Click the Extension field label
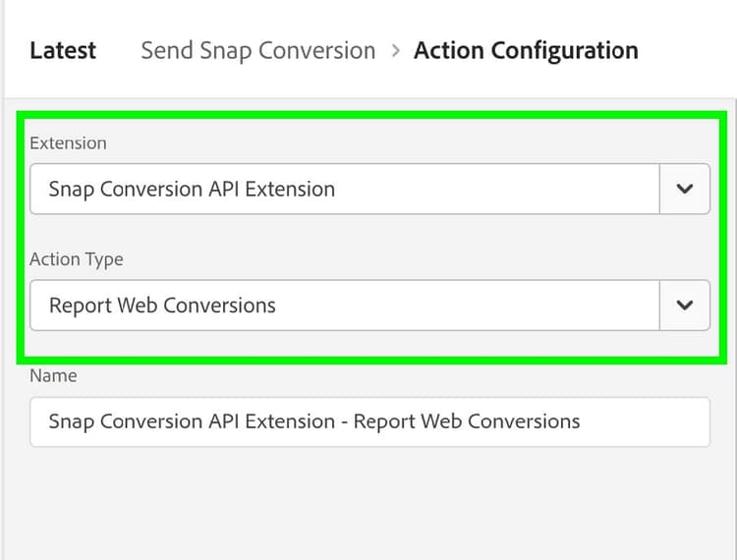 [68, 143]
